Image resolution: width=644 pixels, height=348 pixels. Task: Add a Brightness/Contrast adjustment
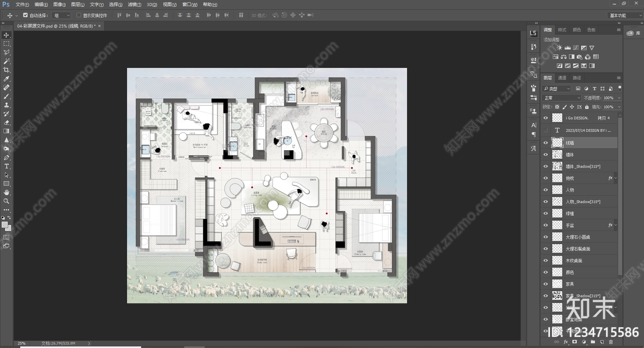pyautogui.click(x=559, y=48)
